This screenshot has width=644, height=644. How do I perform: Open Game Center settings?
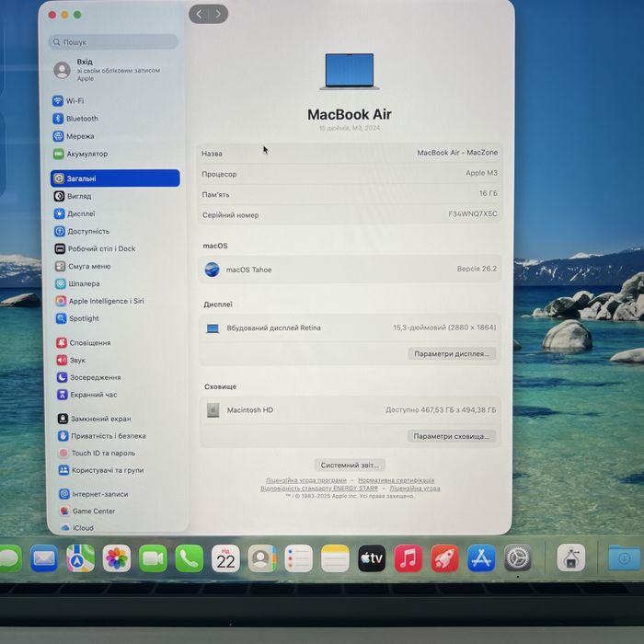click(x=87, y=511)
